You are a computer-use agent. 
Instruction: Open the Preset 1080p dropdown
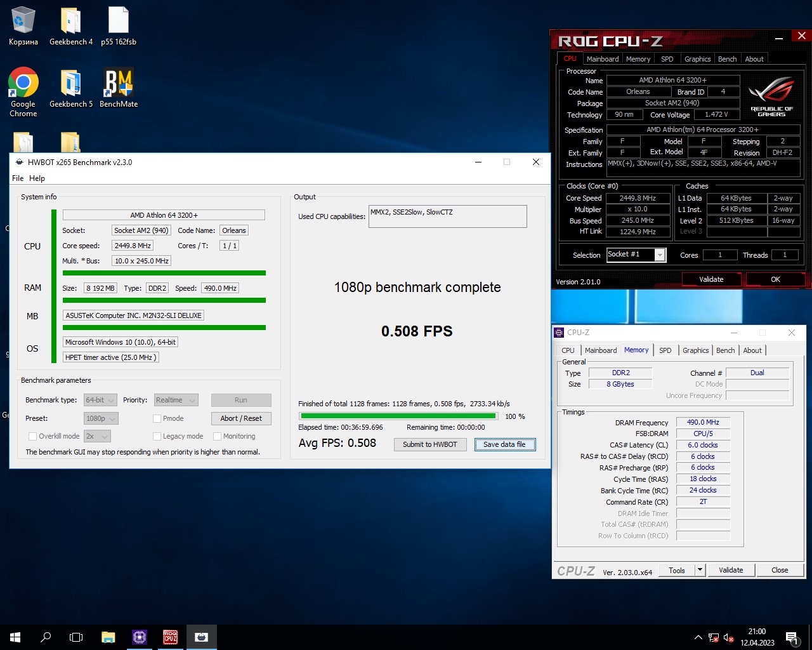tap(101, 418)
